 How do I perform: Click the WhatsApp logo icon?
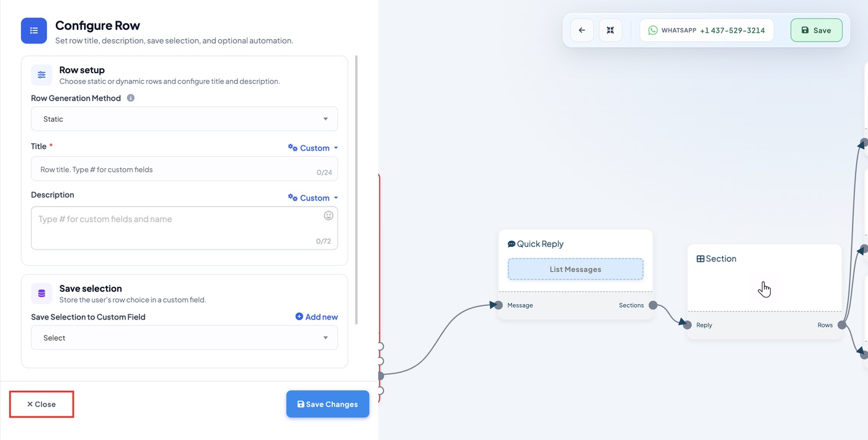coord(653,30)
